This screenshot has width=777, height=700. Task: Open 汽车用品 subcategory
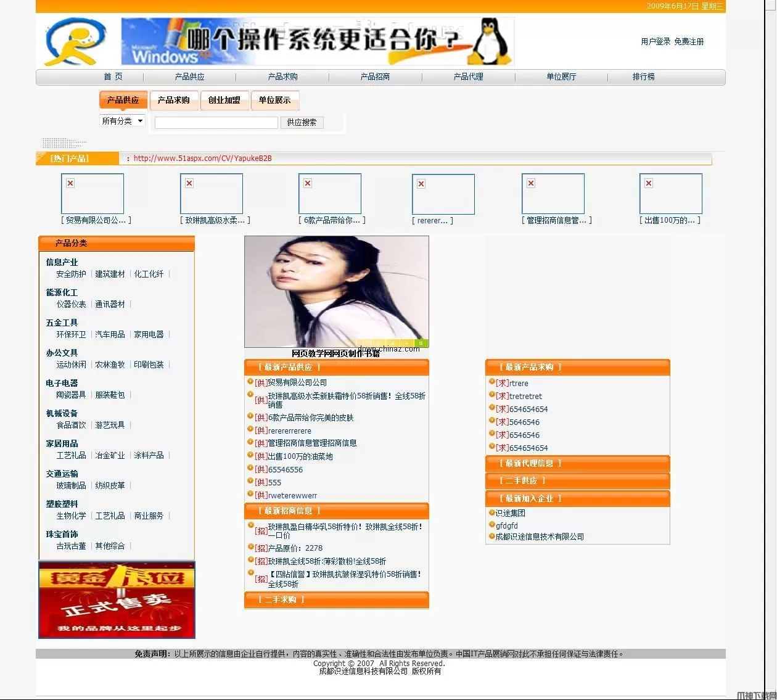pos(110,334)
